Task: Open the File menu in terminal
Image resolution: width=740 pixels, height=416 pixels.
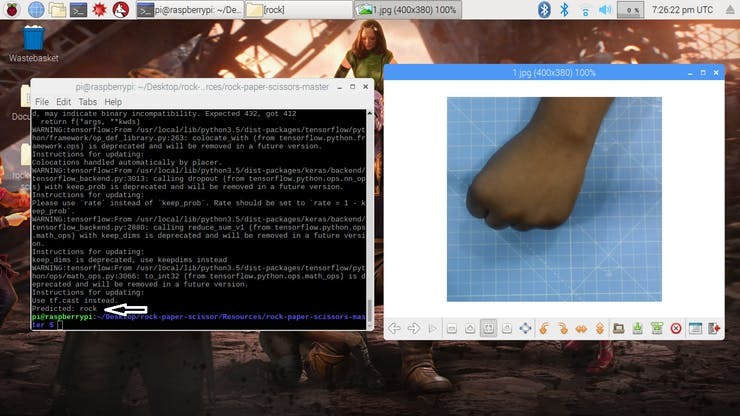Action: pyautogui.click(x=42, y=102)
